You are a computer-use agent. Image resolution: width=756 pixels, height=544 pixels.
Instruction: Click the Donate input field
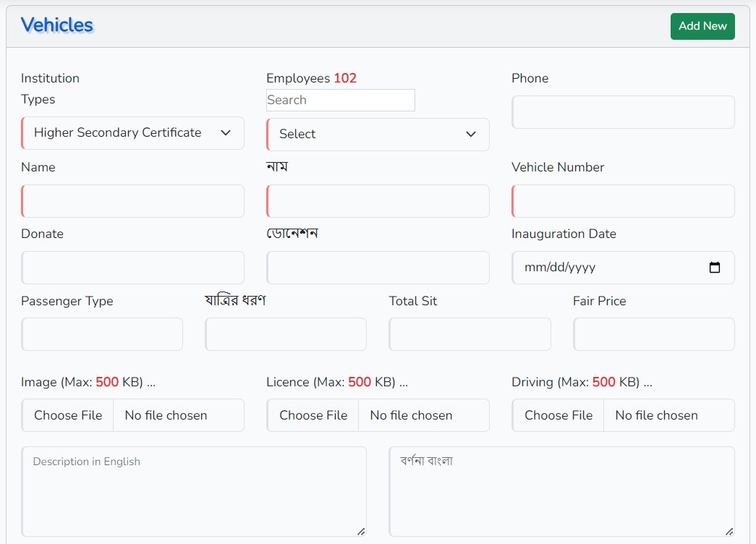coord(133,268)
